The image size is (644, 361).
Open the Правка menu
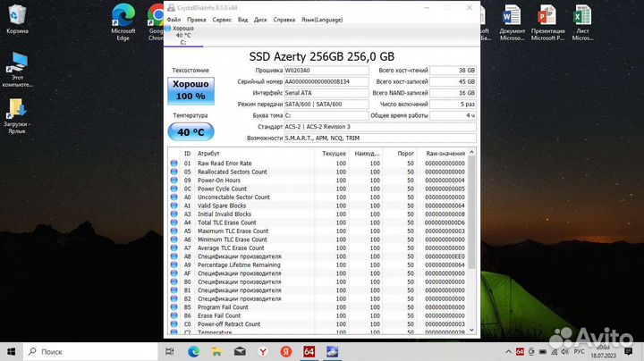point(196,20)
